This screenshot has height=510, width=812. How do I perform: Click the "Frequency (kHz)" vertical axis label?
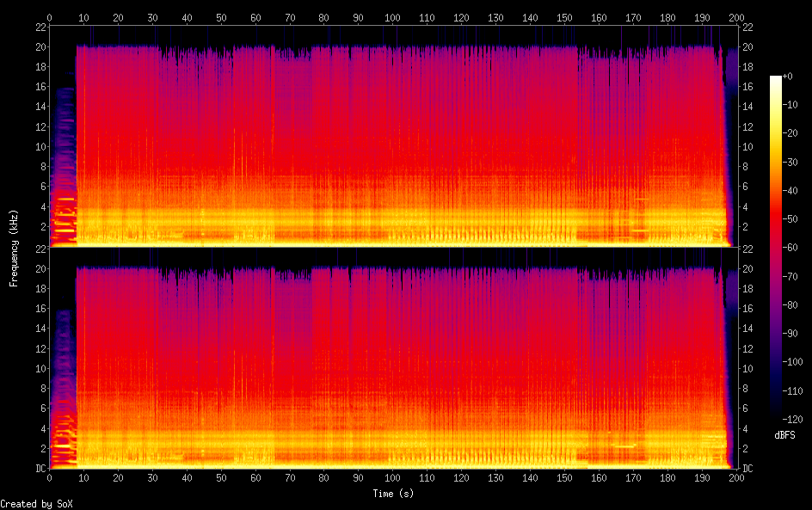(x=14, y=247)
